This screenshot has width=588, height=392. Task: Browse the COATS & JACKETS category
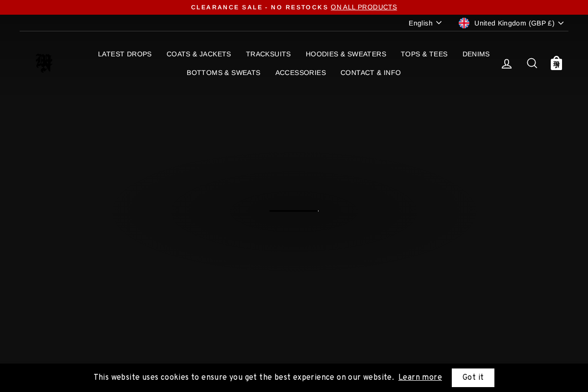[x=198, y=54]
